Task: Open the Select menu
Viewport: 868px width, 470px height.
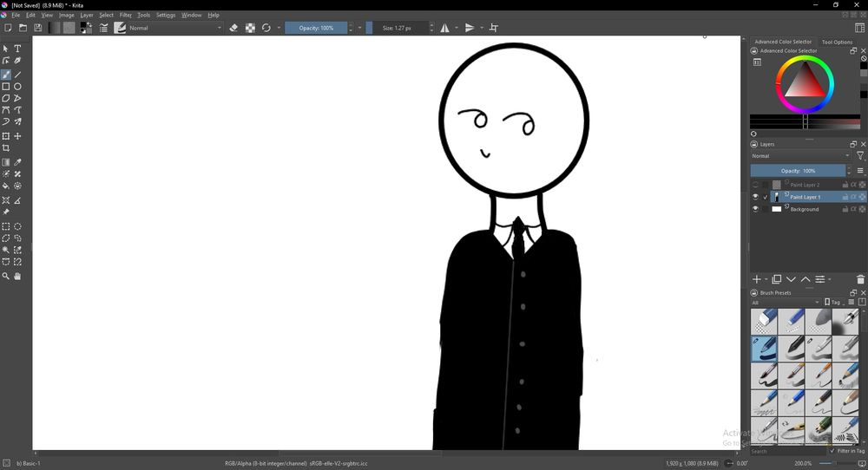Action: 106,15
